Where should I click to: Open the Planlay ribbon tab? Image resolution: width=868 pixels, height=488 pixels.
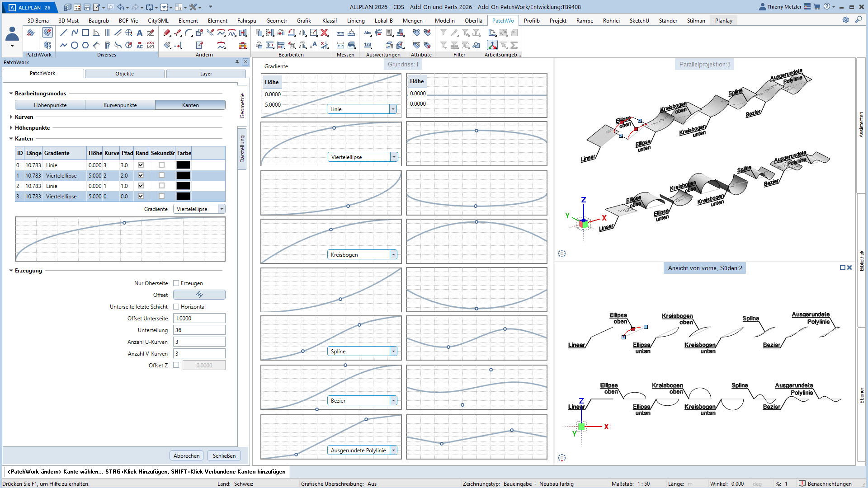pyautogui.click(x=723, y=21)
